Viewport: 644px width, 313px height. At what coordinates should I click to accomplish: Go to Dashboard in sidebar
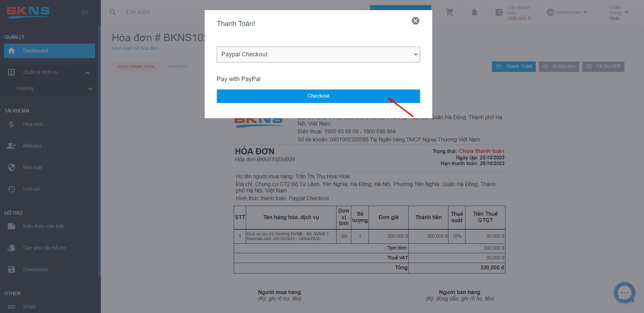(x=50, y=51)
